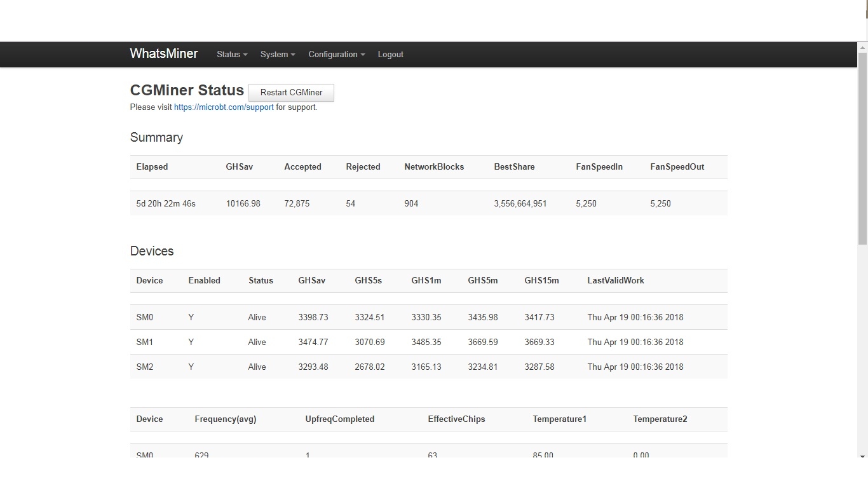Open the microbt.com support link
The image size is (868, 488).
224,107
